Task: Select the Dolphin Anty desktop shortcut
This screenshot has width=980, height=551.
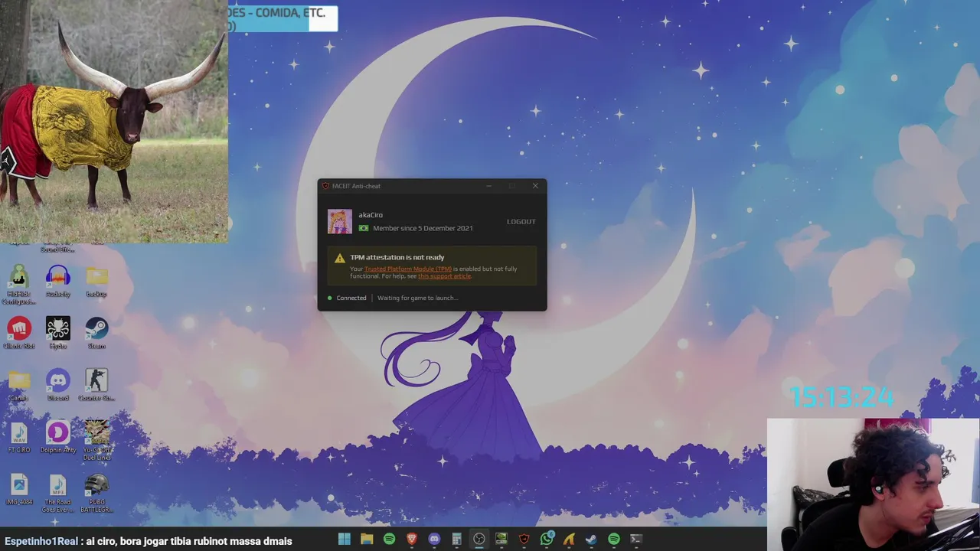Action: pos(58,438)
